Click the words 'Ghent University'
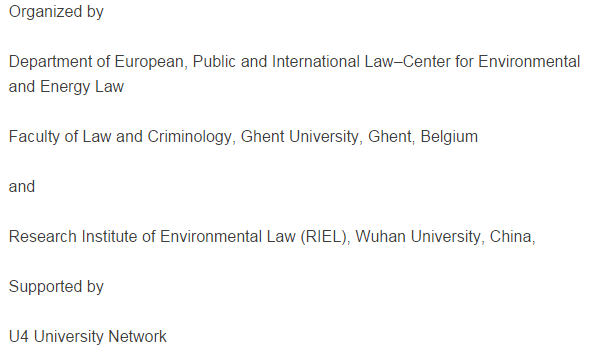606x360 pixels. tap(300, 137)
